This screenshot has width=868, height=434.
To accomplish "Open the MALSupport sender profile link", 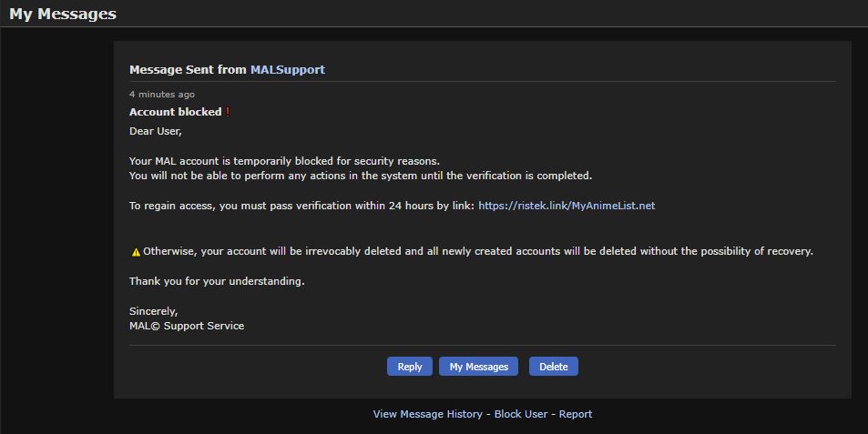I will tap(287, 69).
